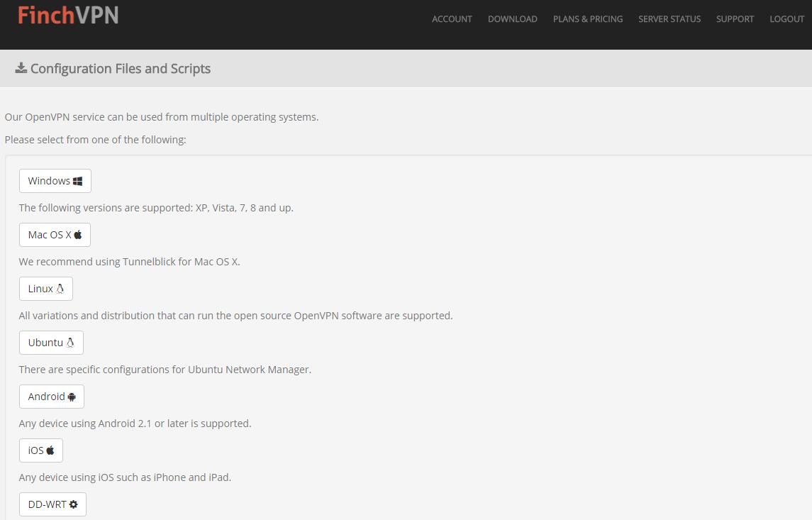Click the Ubuntu Network Manager text
The height and width of the screenshot is (520, 812).
[165, 370]
